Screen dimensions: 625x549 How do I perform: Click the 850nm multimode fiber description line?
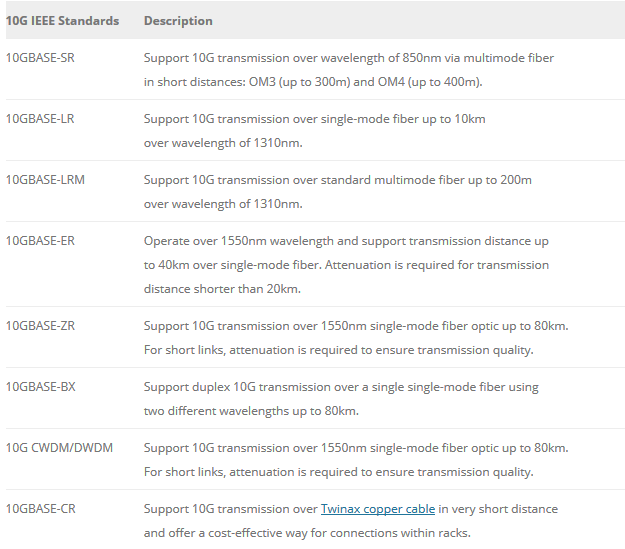[348, 58]
